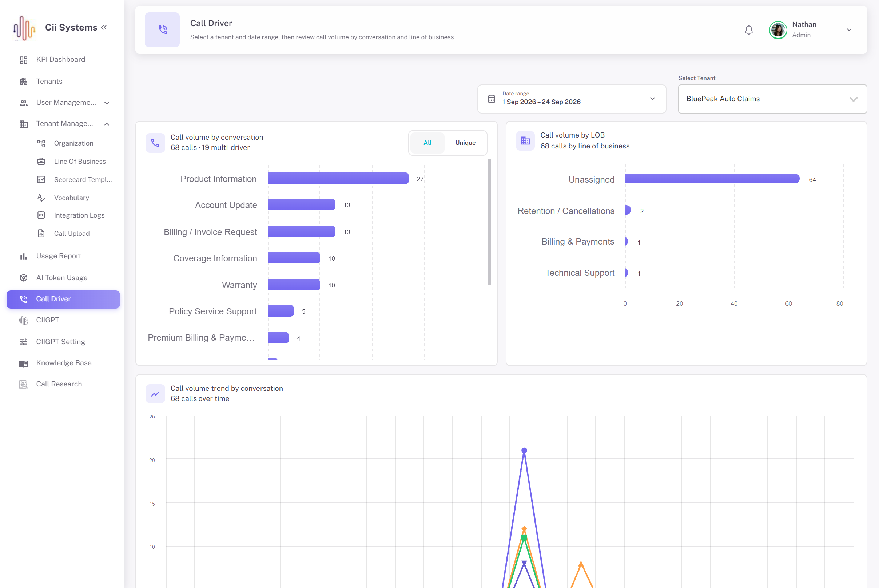Click the Cii Systems waveform logo
Screen dimensions: 879x588
24,28
